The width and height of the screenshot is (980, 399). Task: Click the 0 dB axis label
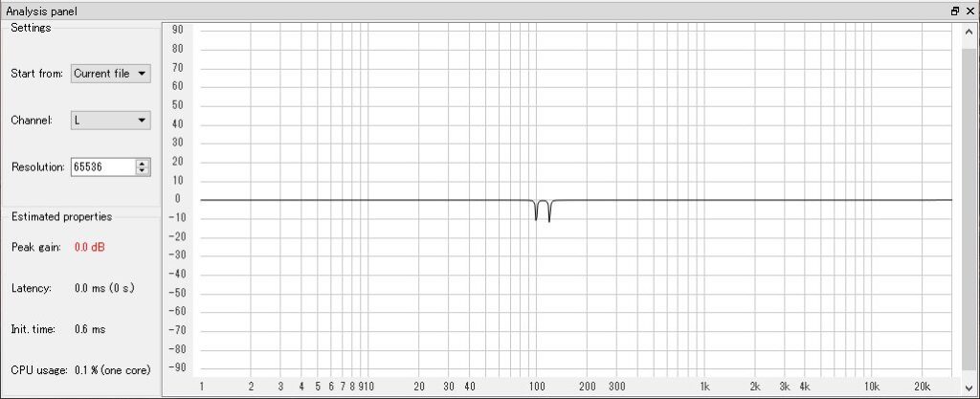[x=178, y=199]
